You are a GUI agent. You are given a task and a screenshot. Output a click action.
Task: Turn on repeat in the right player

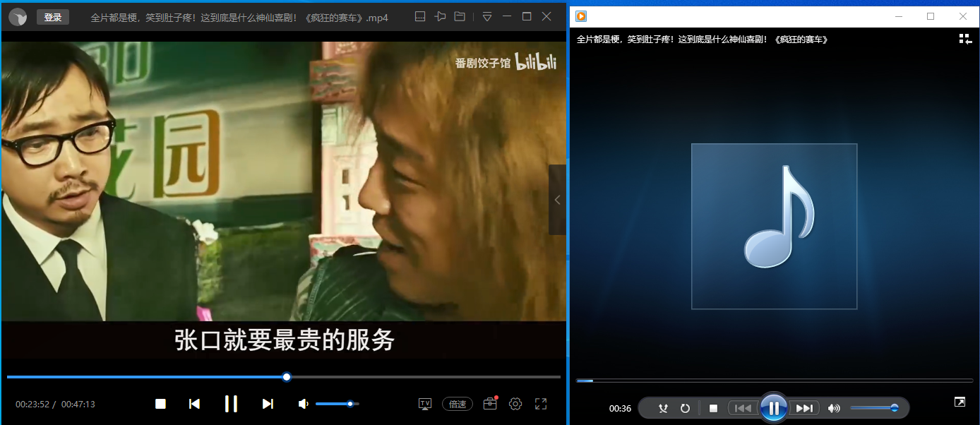(685, 407)
